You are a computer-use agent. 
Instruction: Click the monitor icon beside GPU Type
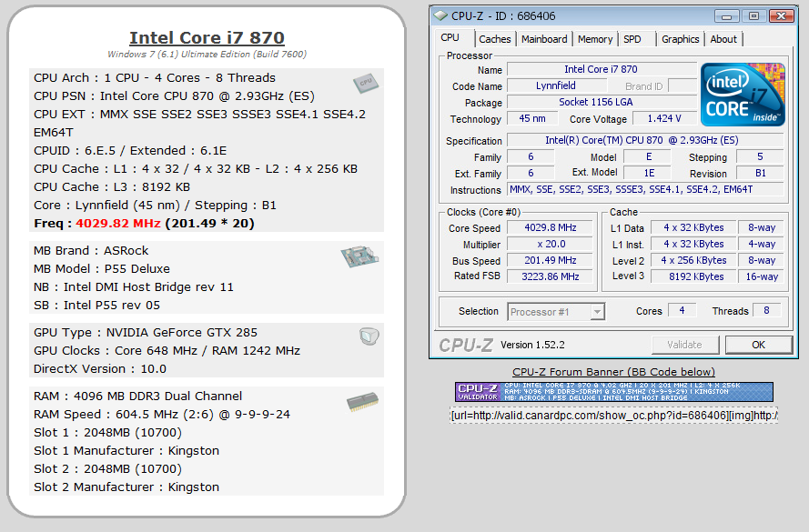(369, 336)
